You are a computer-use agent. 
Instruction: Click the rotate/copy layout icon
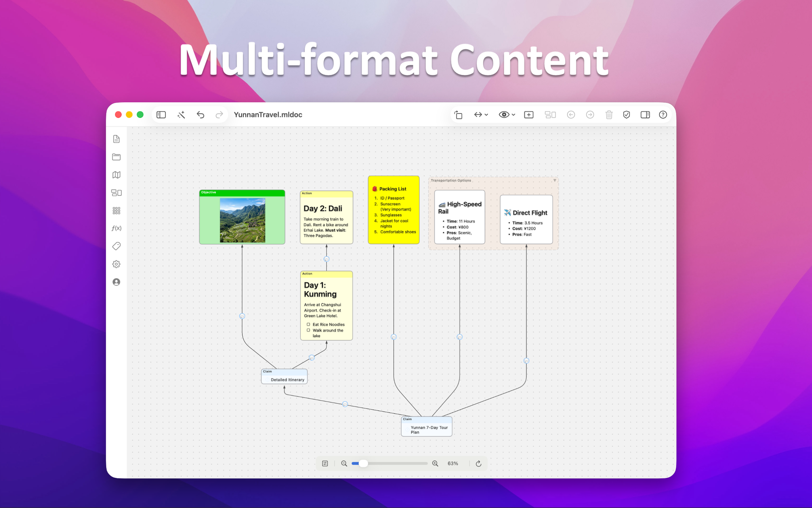pyautogui.click(x=458, y=115)
